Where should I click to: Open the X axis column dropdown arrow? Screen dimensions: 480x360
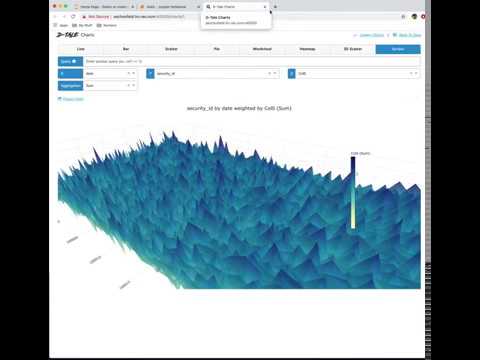click(x=134, y=73)
